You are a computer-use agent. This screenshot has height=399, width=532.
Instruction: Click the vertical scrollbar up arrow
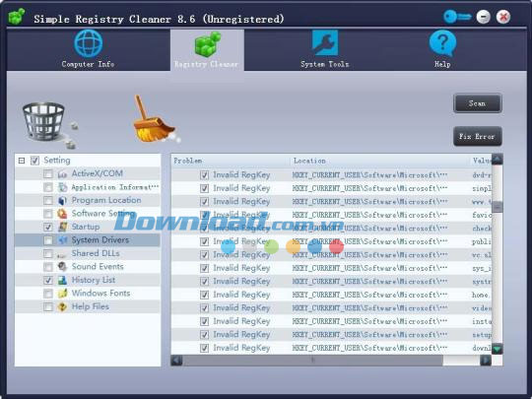pos(498,160)
